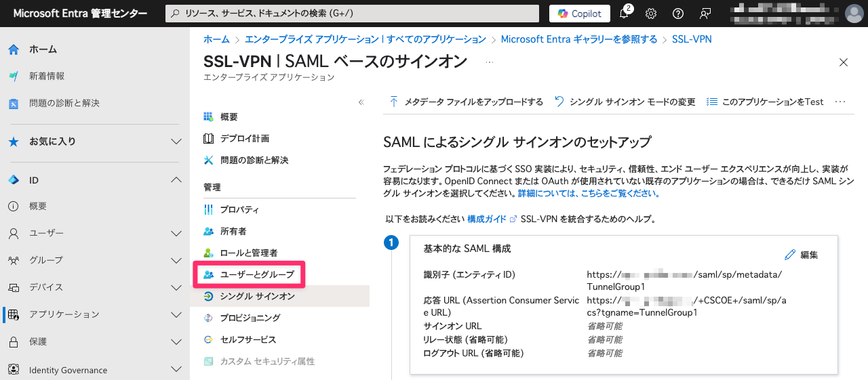The image size is (868, 380).
Task: Expand the 保護 chevron
Action: pos(176,341)
